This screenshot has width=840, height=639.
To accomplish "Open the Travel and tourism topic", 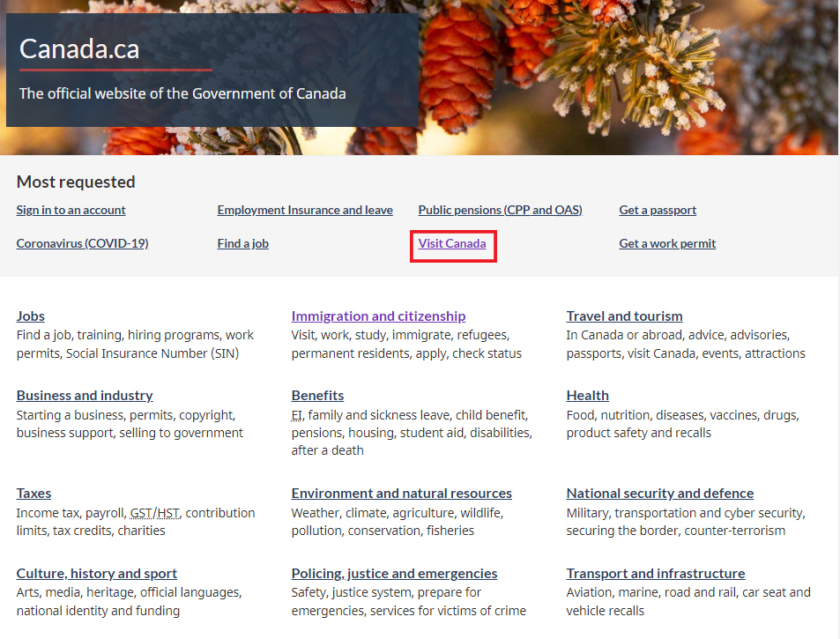I will 624,316.
